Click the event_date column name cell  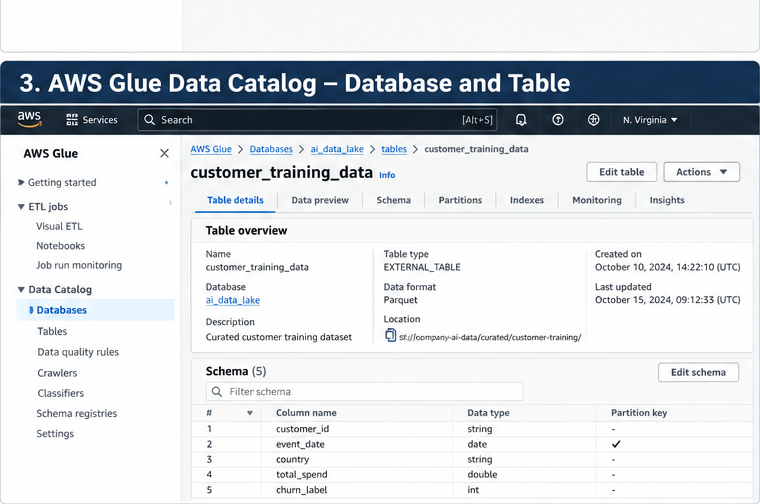pyautogui.click(x=300, y=444)
